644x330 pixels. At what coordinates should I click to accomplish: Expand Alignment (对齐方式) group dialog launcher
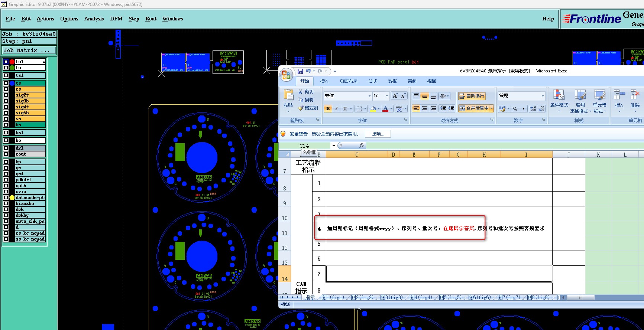pos(492,120)
